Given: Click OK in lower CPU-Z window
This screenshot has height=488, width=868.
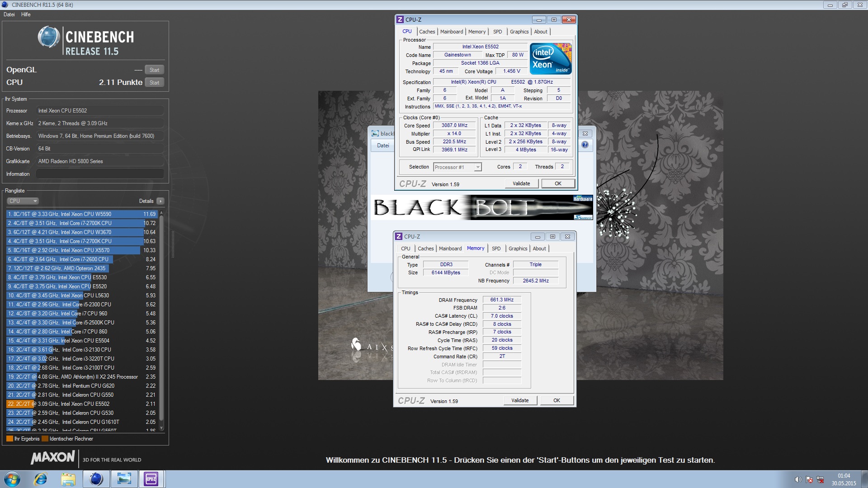Looking at the screenshot, I should click(557, 400).
